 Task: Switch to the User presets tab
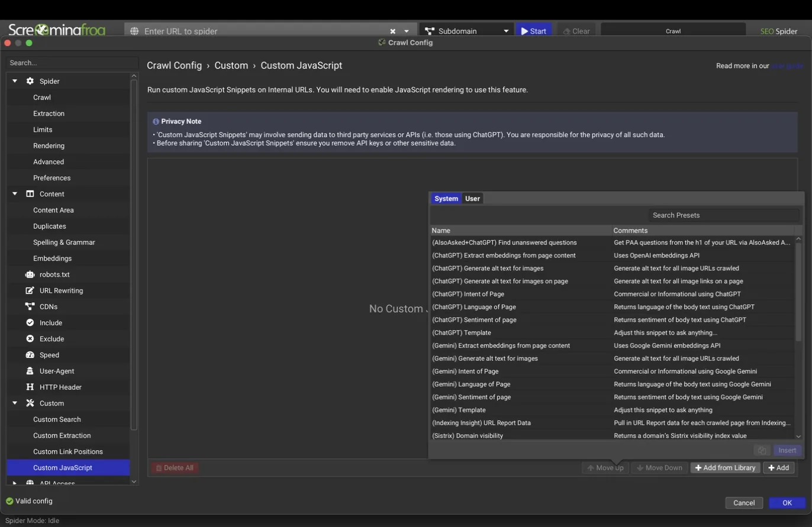(472, 199)
